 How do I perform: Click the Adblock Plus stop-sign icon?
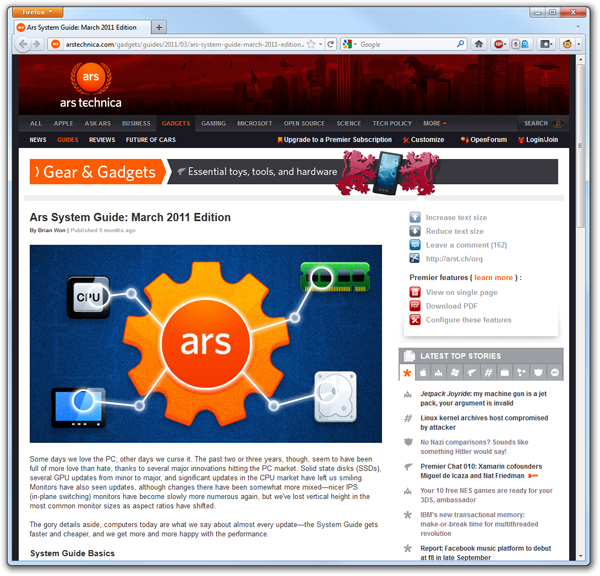tap(498, 44)
